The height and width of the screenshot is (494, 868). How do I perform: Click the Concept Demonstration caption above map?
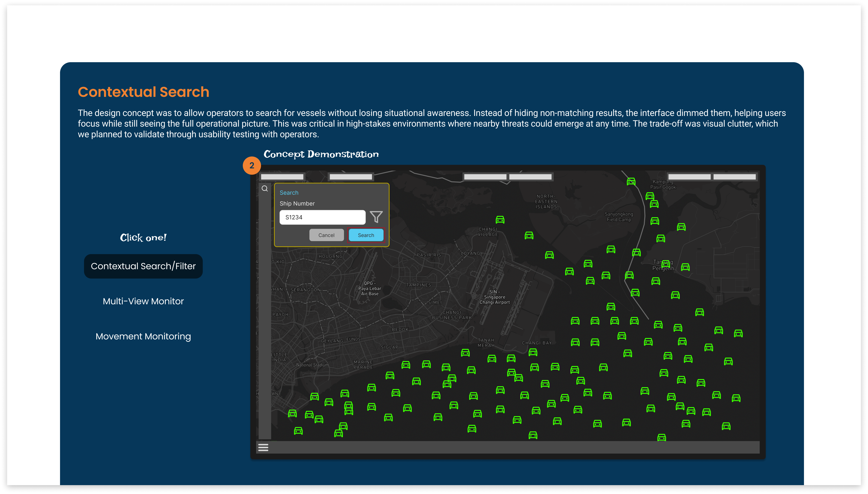coord(321,154)
